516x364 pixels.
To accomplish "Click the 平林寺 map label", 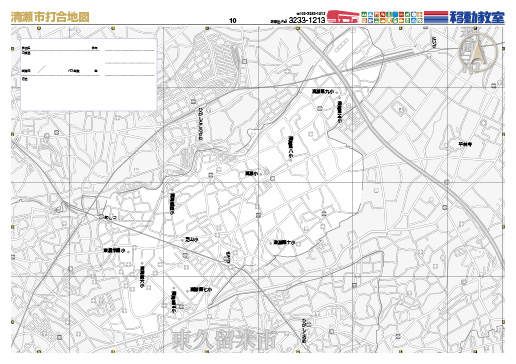I will [x=465, y=144].
